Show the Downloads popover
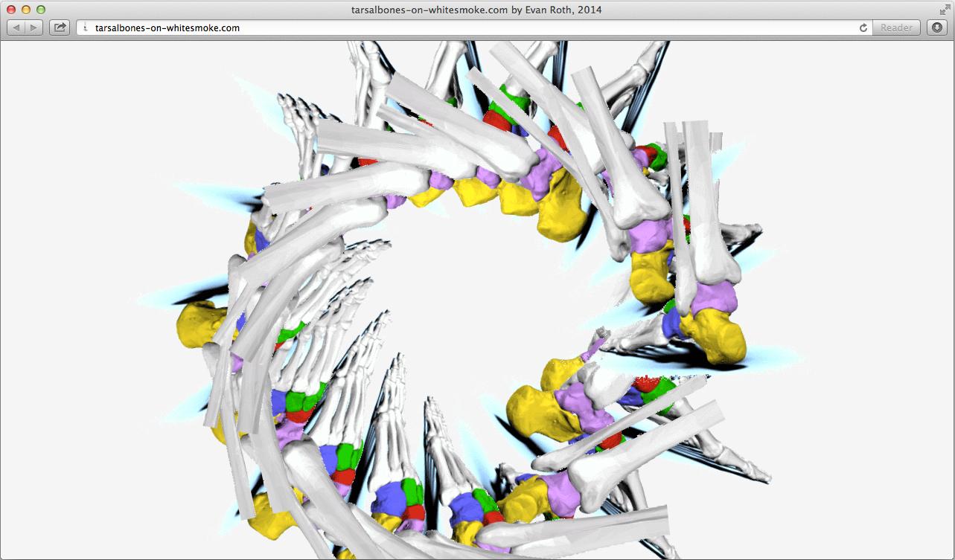This screenshot has width=955, height=560. 936,28
